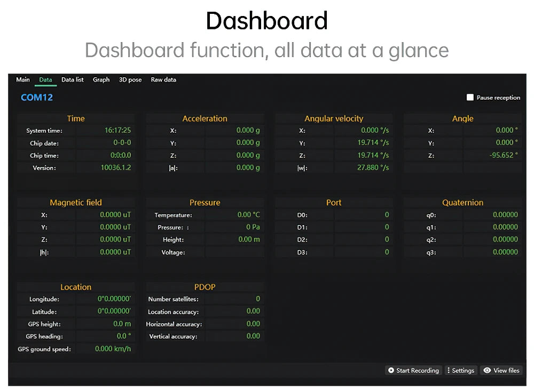The height and width of the screenshot is (392, 534).
Task: Switch to the Data list tab
Action: (x=72, y=79)
